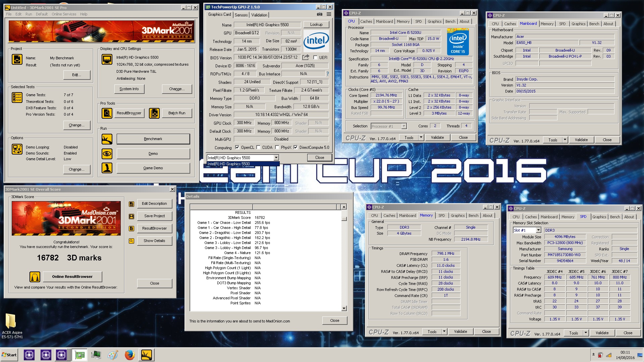This screenshot has width=644, height=362.
Task: Toggle the UEFI checkbox in GPU-Z
Action: pyautogui.click(x=315, y=58)
